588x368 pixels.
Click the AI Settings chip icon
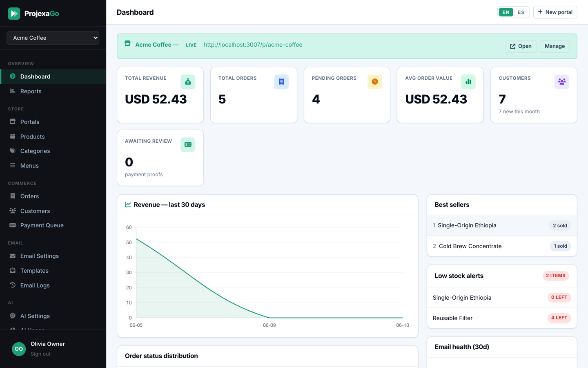(13, 316)
